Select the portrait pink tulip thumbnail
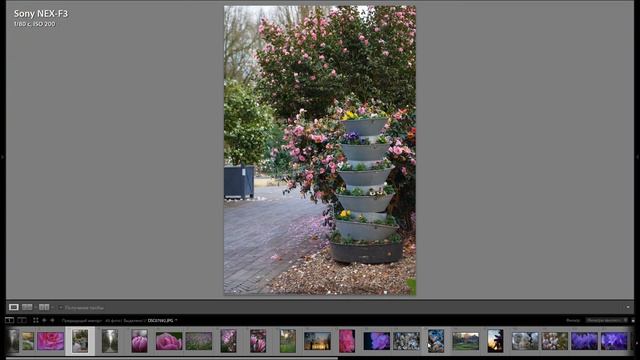The height and width of the screenshot is (360, 640). [x=140, y=341]
